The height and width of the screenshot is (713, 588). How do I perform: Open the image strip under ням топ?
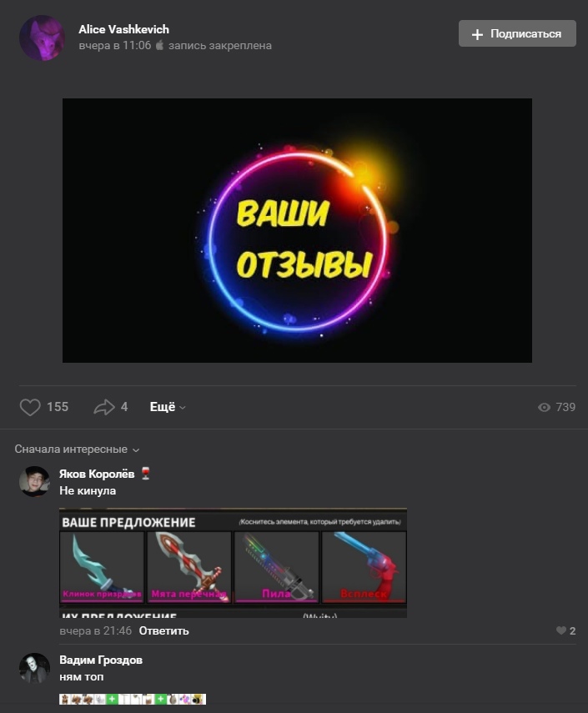pos(133,699)
